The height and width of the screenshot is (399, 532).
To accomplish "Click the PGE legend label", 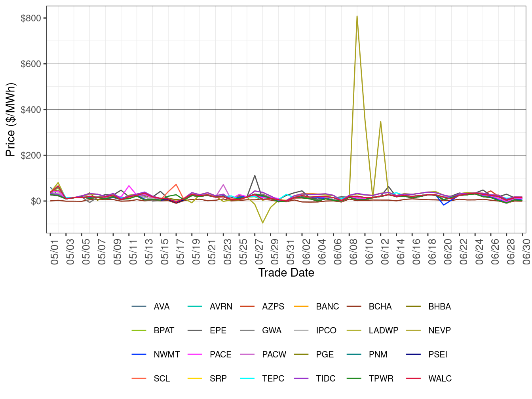I will point(325,355).
